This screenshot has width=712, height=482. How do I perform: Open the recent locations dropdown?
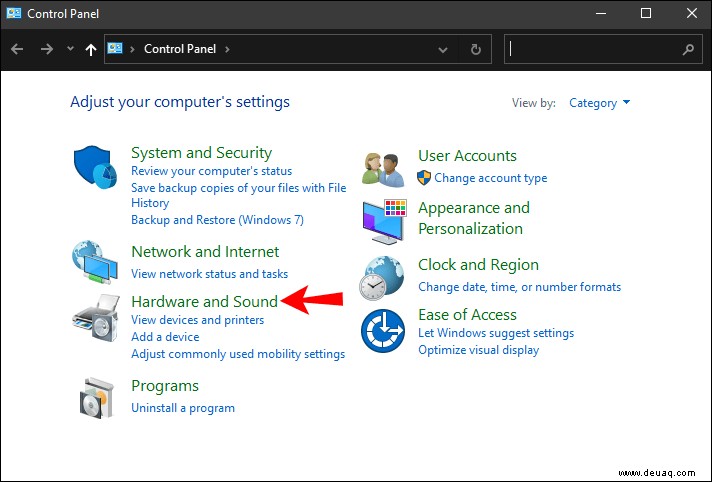[x=70, y=48]
